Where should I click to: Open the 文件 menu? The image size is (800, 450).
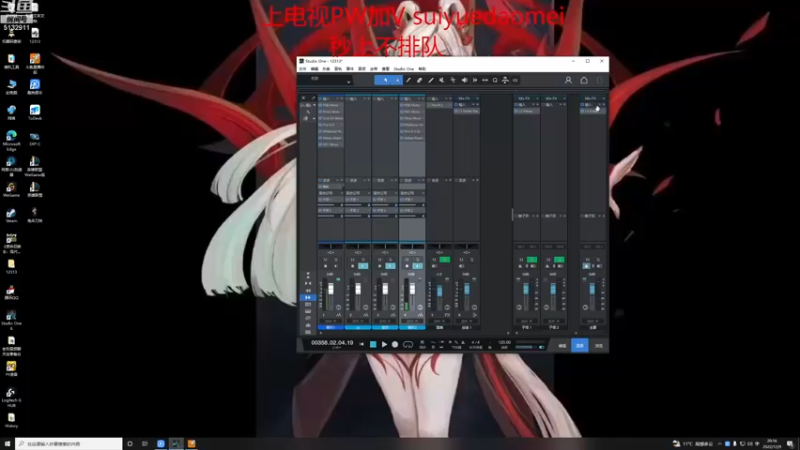[303, 69]
